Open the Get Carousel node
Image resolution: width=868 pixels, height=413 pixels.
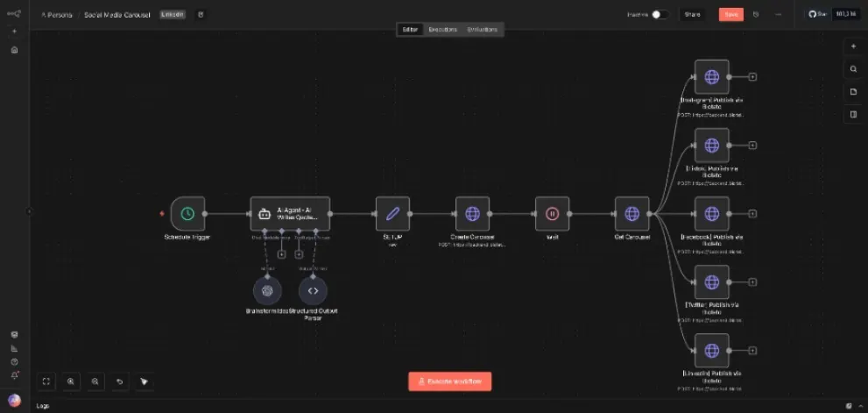(x=632, y=213)
